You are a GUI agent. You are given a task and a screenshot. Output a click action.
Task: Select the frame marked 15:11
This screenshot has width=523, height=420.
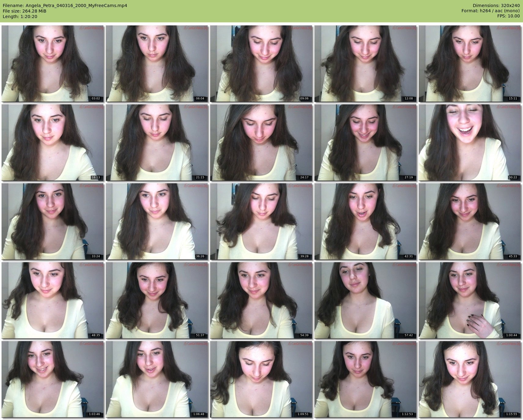[470, 63]
